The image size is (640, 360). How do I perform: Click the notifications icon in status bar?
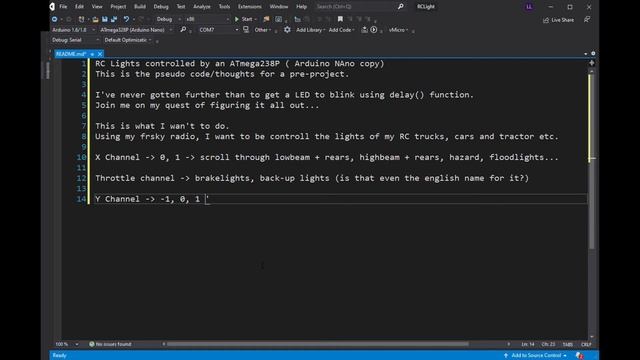pos(579,356)
